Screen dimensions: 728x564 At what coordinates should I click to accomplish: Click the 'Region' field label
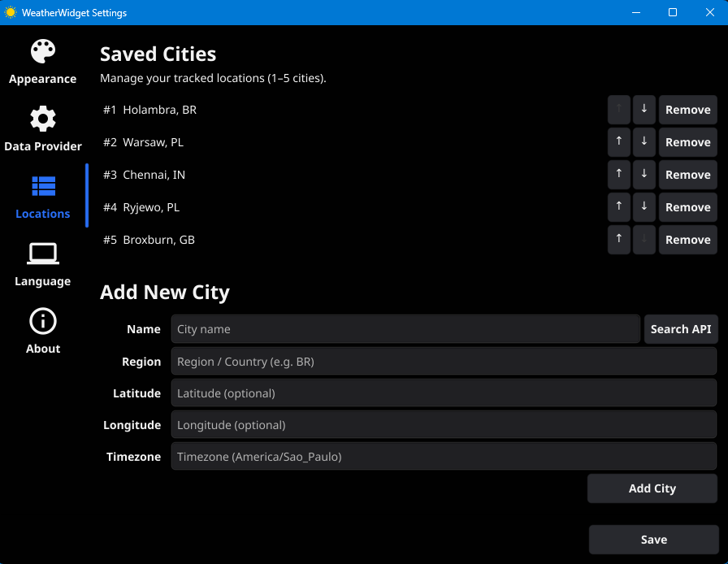pyautogui.click(x=141, y=362)
